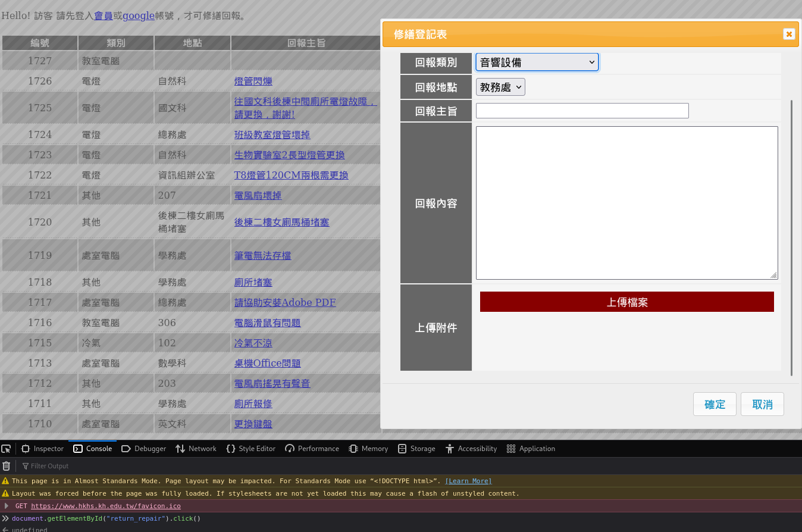
Task: Open the Storage tab
Action: click(416, 449)
